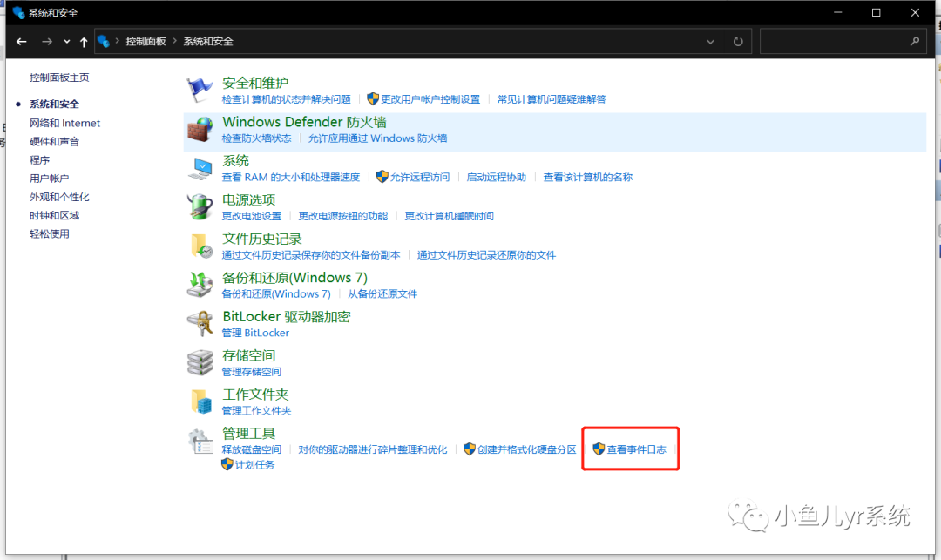Open 控制面板主页 in the sidebar

coord(59,78)
